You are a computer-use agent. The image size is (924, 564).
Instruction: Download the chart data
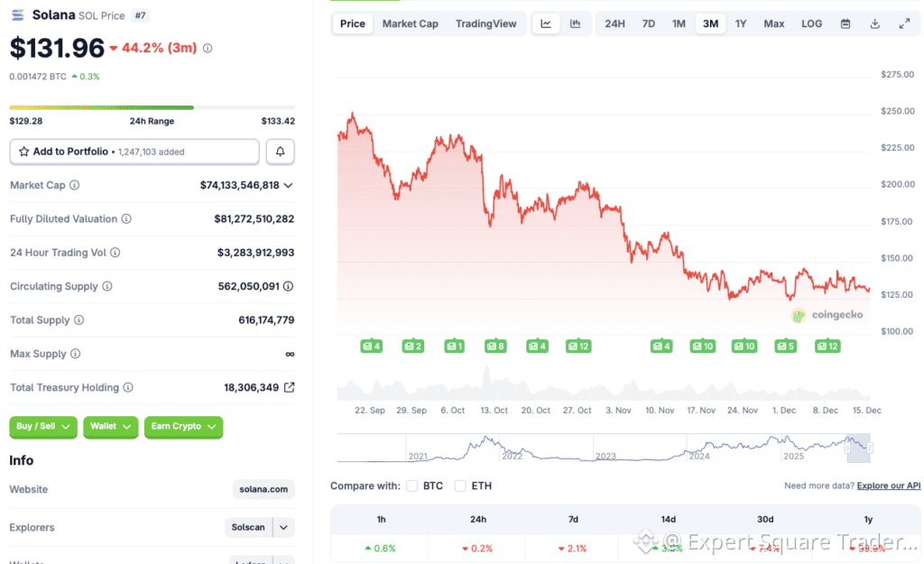[x=873, y=23]
